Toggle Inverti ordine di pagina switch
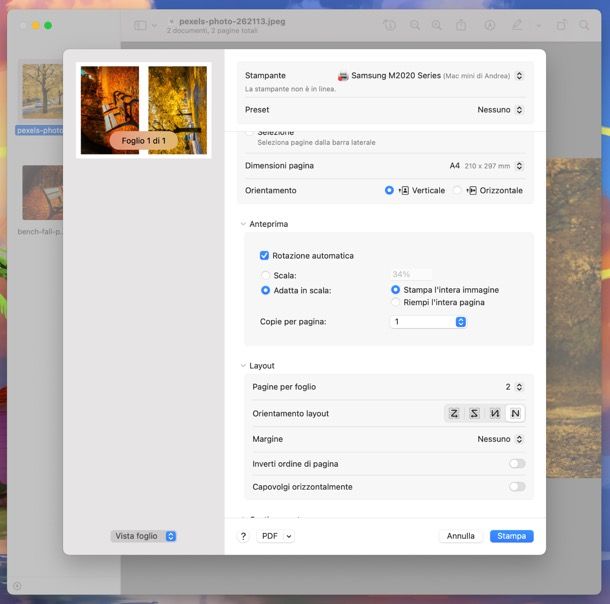The height and width of the screenshot is (604, 610). point(517,464)
